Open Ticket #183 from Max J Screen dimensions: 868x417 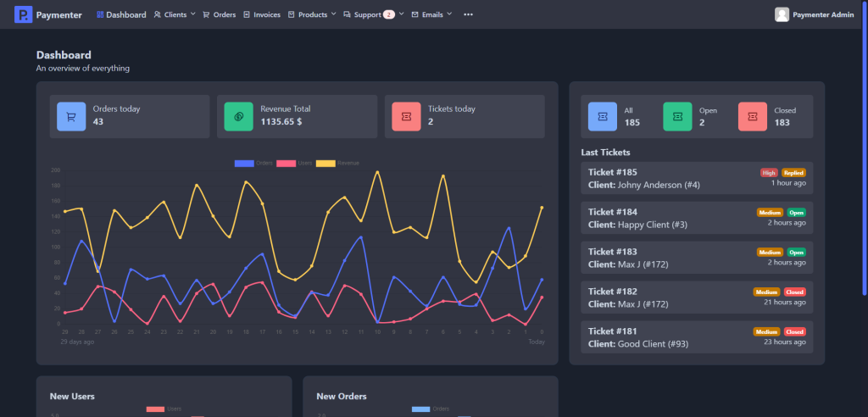click(x=696, y=258)
